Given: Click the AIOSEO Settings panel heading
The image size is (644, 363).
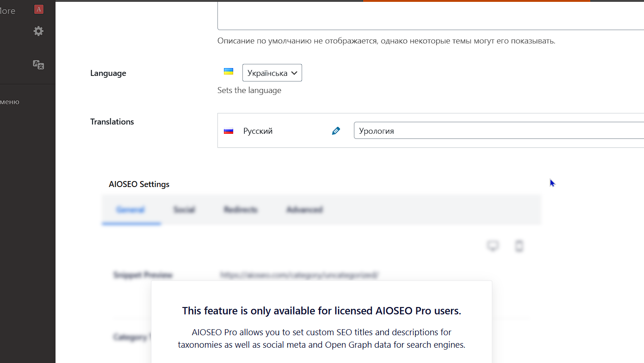Looking at the screenshot, I should click(139, 184).
